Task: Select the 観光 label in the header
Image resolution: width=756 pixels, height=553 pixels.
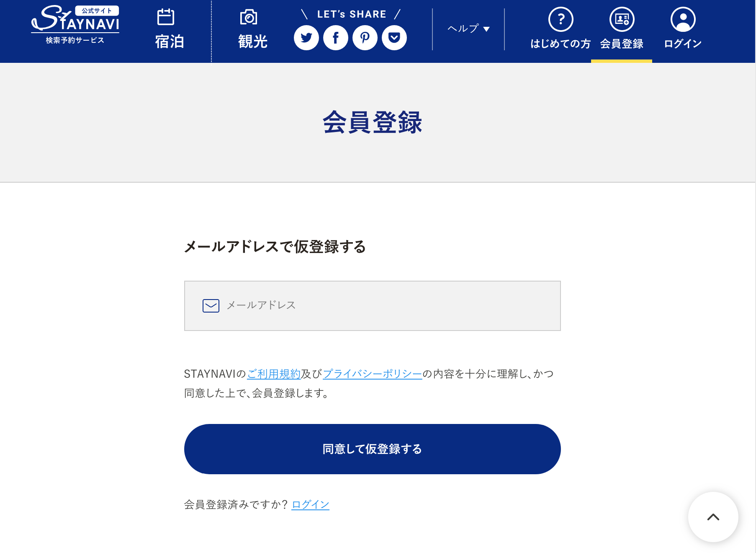Action: point(253,41)
